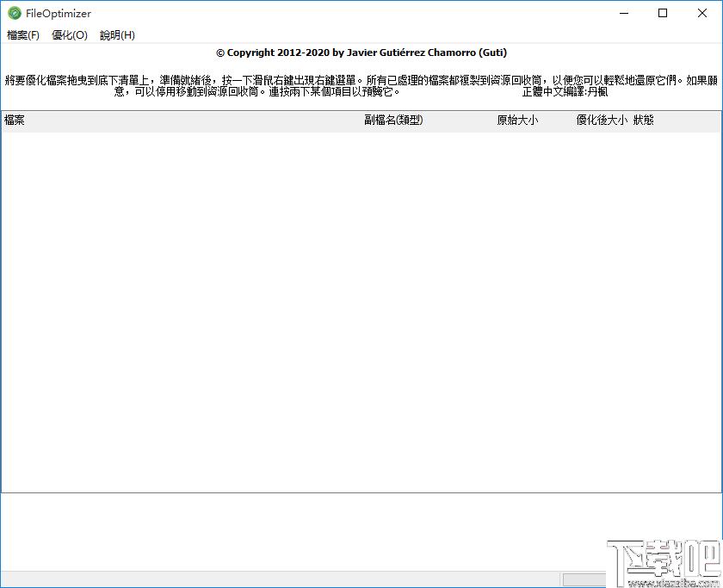Click the FileOptimizer app icon in title bar
This screenshot has width=723, height=588.
click(x=15, y=14)
